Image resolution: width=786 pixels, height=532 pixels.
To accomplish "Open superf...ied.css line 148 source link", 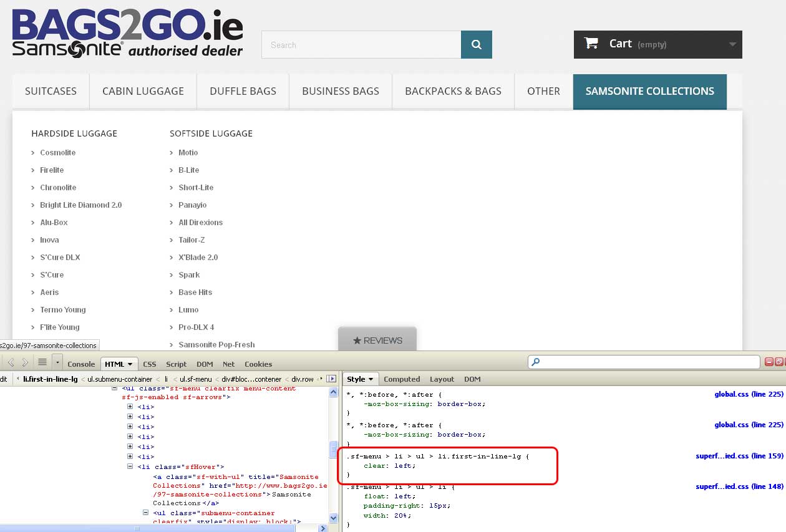I will 739,486.
